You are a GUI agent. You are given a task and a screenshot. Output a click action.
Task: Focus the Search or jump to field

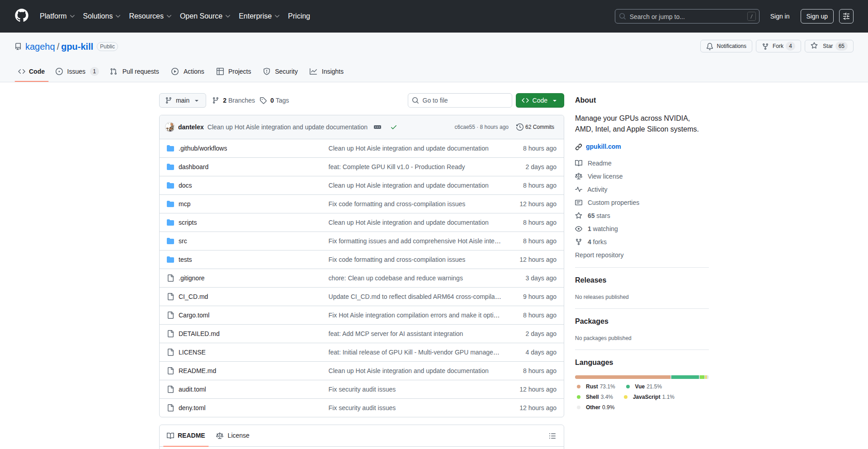pyautogui.click(x=687, y=16)
